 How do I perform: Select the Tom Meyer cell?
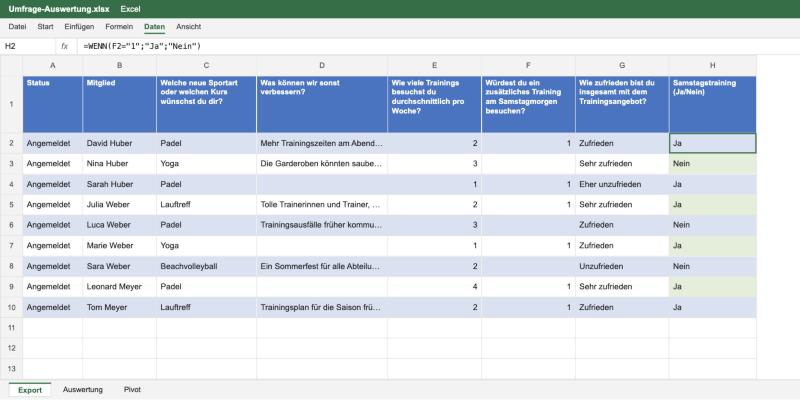pos(119,307)
